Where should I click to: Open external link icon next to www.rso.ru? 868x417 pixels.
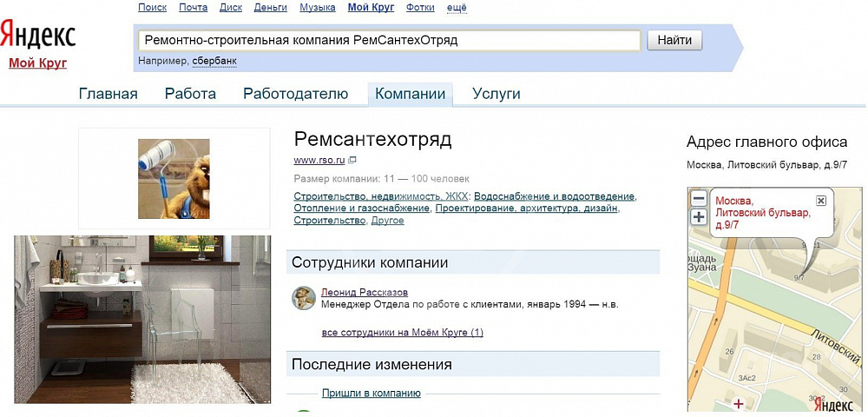tap(352, 161)
